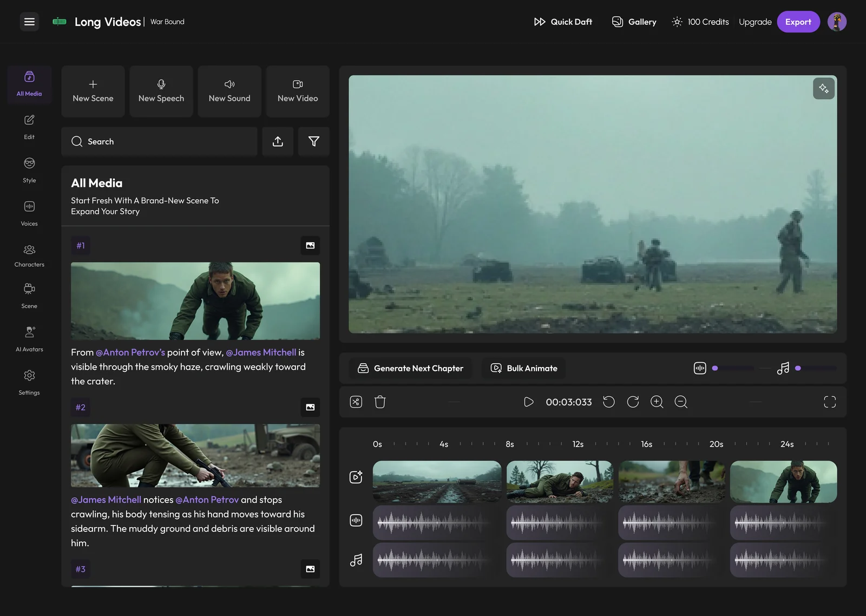Click Generate Next Chapter
Screen dimensions: 866x616
pos(410,368)
